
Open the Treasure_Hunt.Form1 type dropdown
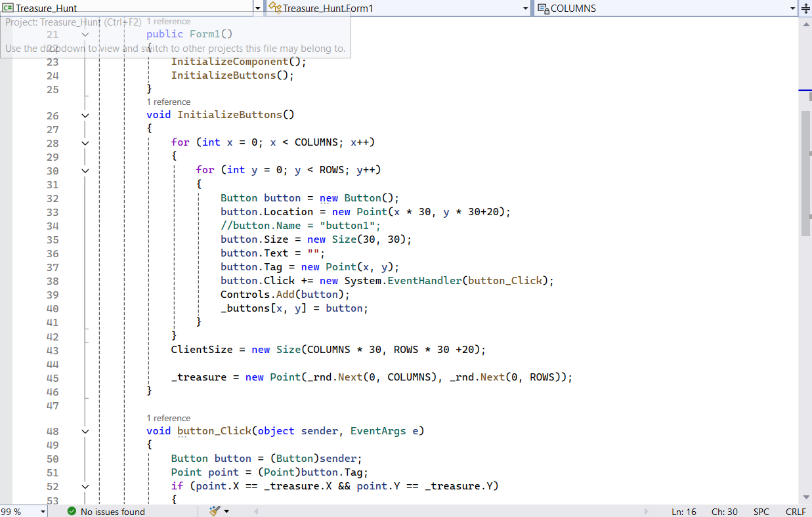point(526,9)
